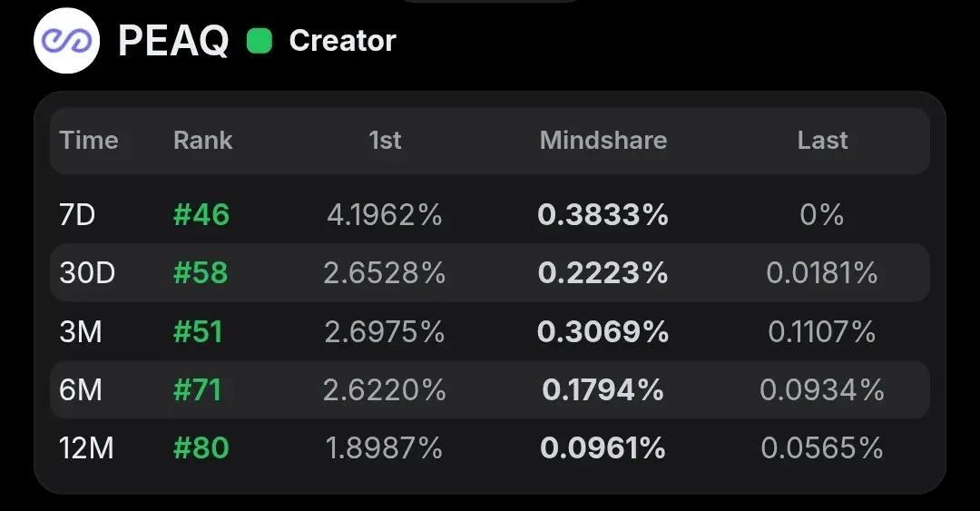This screenshot has height=511, width=980.
Task: Click the PEAQ round logo icon
Action: coord(66,41)
